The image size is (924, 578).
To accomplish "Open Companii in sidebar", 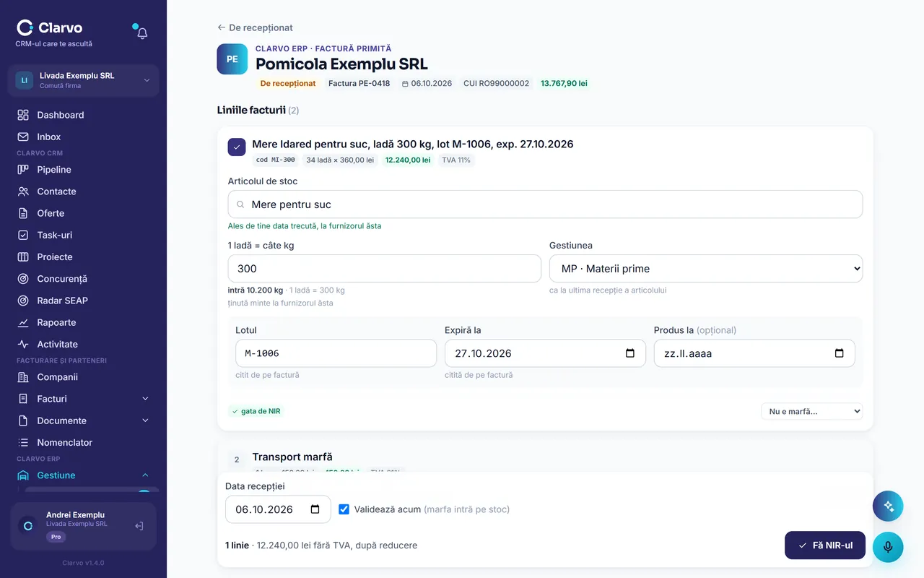I will (83, 377).
